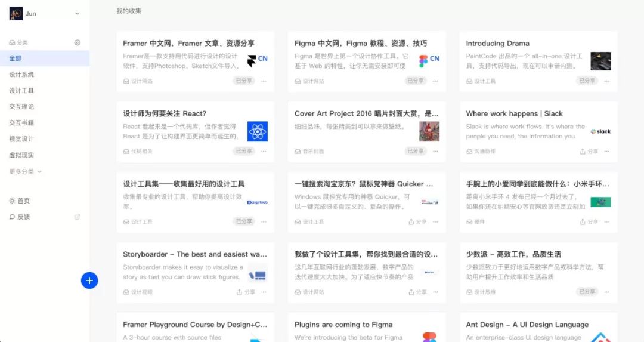
Task: Click external link icon beside 反馈
Action: 77,217
